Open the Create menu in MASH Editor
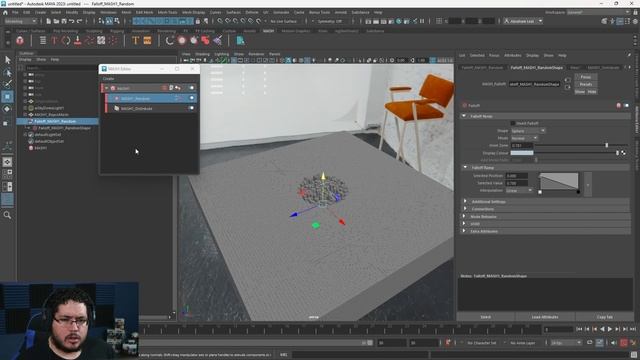The image size is (640, 360). pos(109,78)
